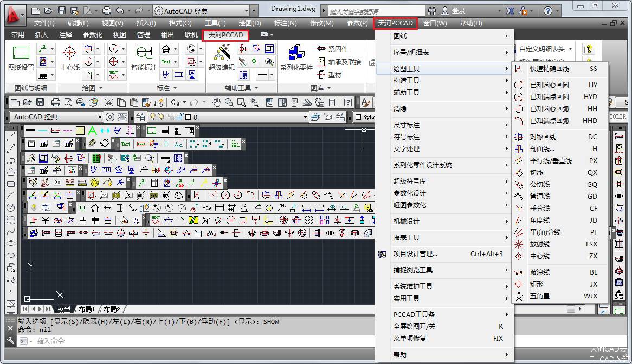This screenshot has width=632, height=364.
Task: Select the 图纸设置 icon
Action: [x=21, y=57]
